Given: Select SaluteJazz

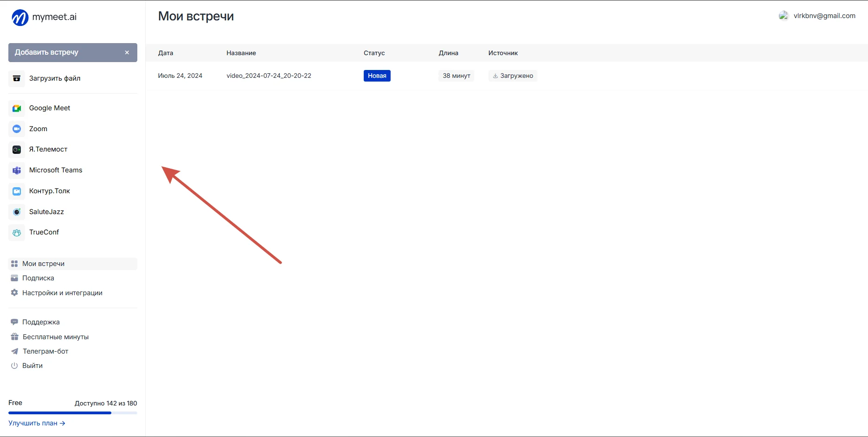Looking at the screenshot, I should 46,212.
